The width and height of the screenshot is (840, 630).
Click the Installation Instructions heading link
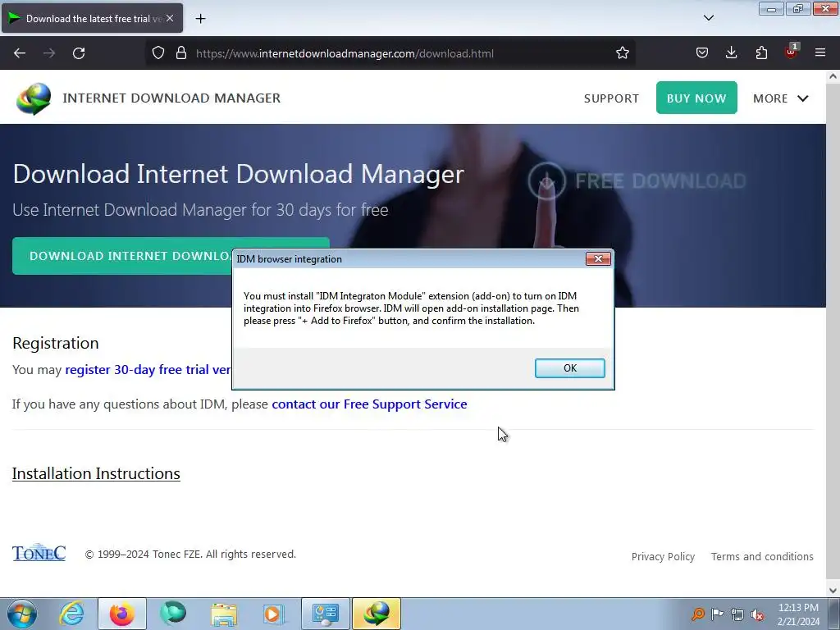[x=96, y=473]
